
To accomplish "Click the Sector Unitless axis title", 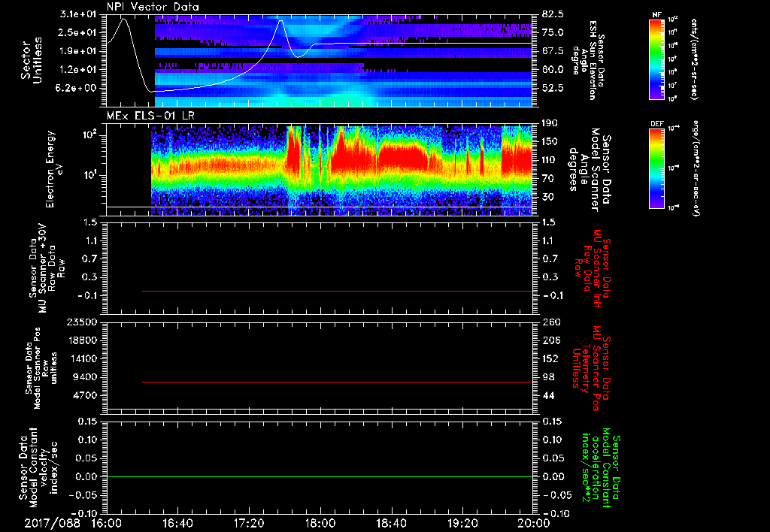I will 32,60.
